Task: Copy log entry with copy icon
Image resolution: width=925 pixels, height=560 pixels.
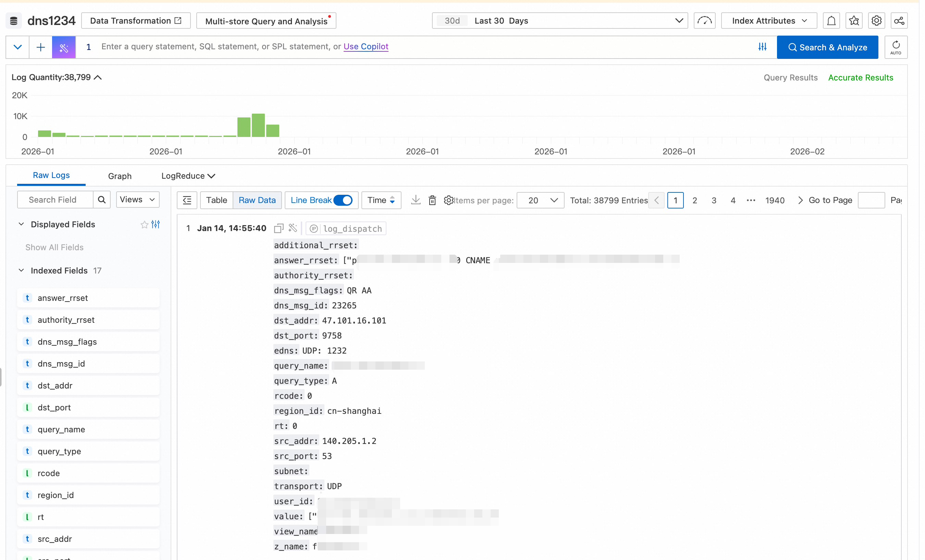Action: (x=279, y=228)
